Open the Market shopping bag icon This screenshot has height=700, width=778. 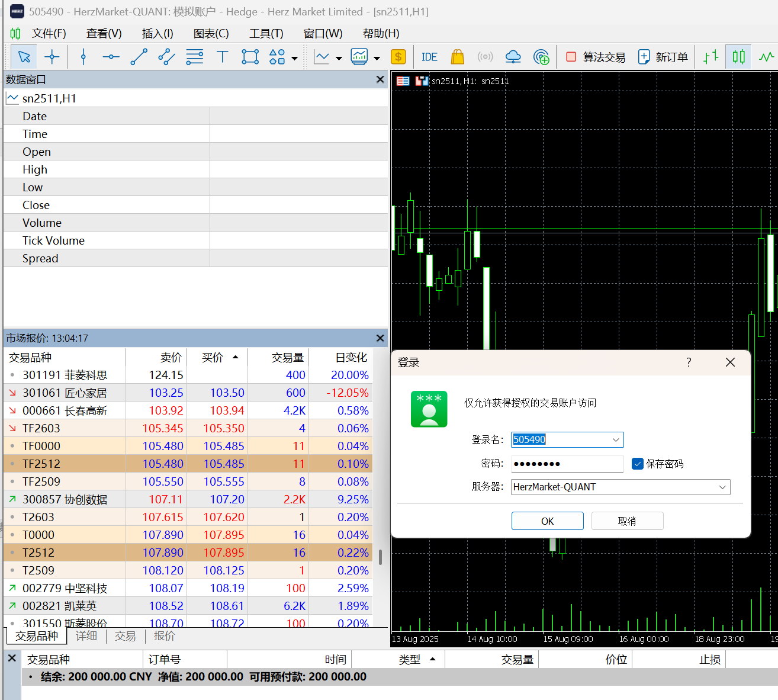click(457, 57)
